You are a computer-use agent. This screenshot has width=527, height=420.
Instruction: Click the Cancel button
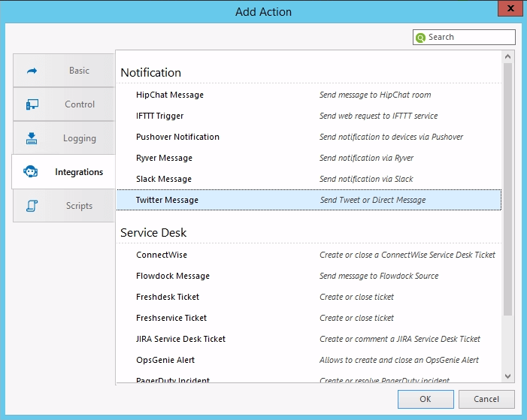pos(486,399)
